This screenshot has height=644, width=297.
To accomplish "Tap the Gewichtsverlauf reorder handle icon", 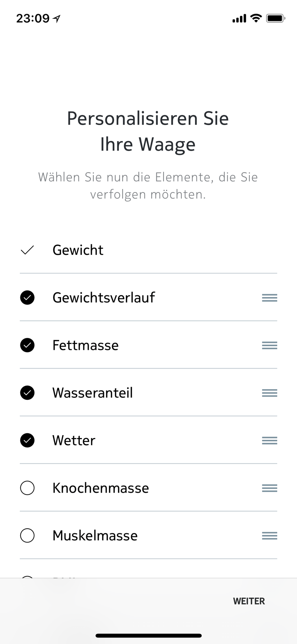I will [x=270, y=298].
